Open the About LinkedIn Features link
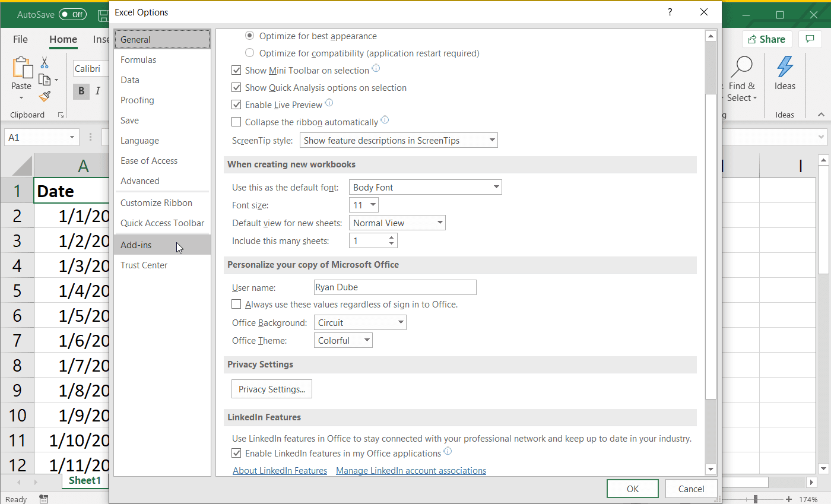The height and width of the screenshot is (504, 831). point(280,471)
